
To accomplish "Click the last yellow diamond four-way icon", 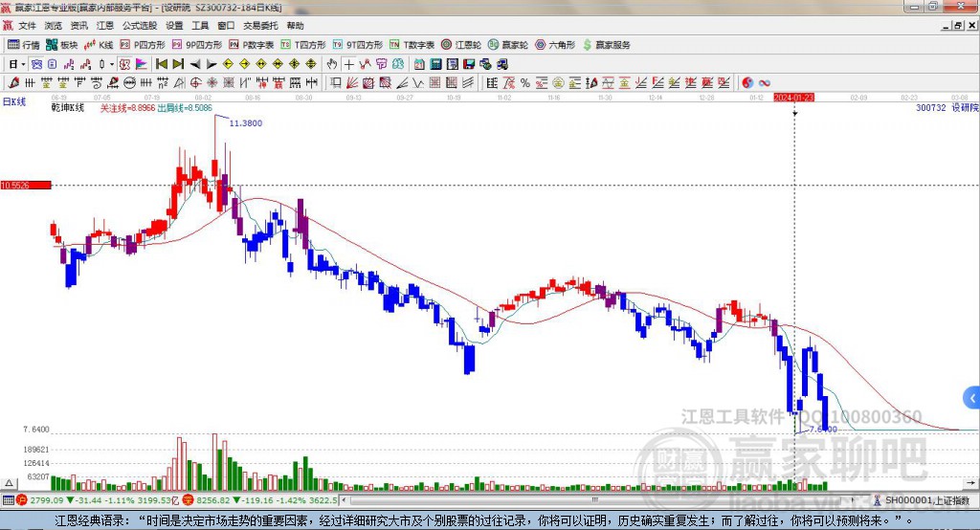I will [311, 64].
